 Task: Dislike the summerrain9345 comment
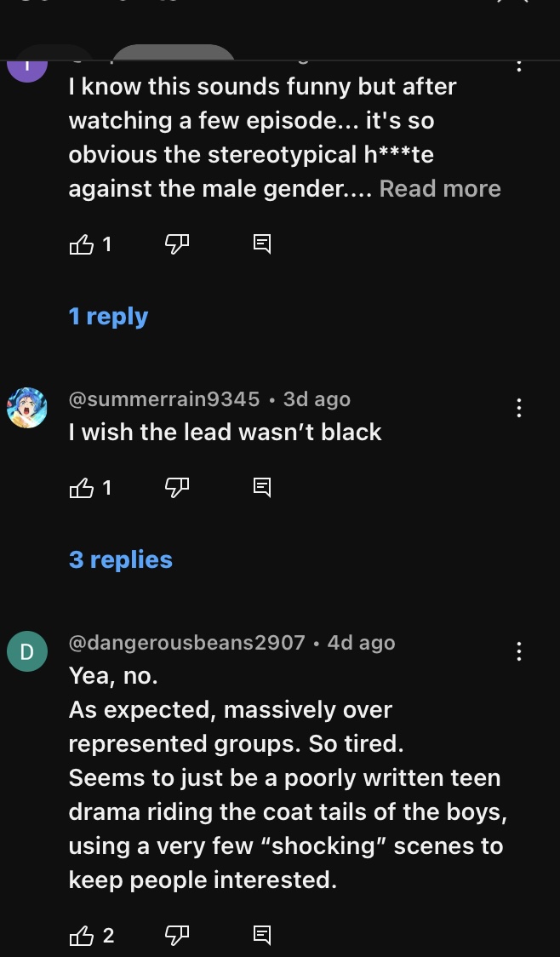[x=177, y=488]
